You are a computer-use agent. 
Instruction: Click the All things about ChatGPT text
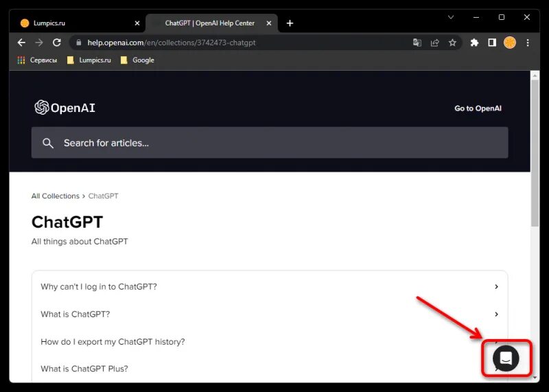click(x=80, y=242)
